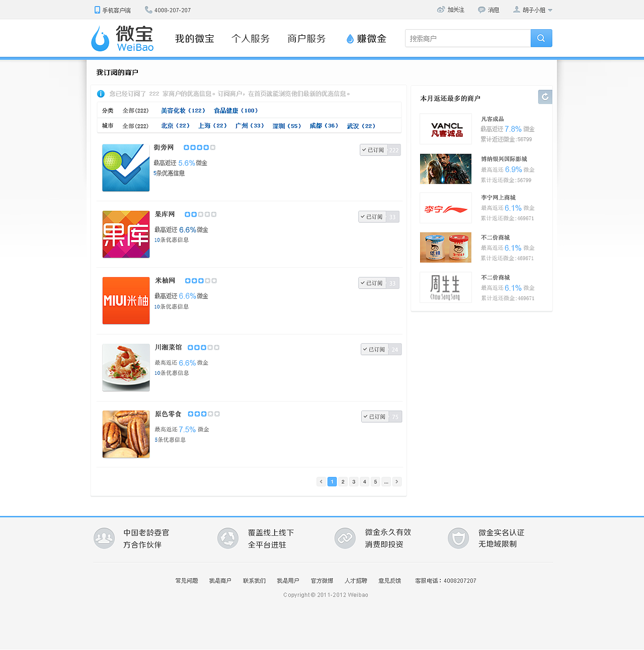Open the 意见反馈 footer link
The height and width of the screenshot is (650, 644).
point(389,580)
